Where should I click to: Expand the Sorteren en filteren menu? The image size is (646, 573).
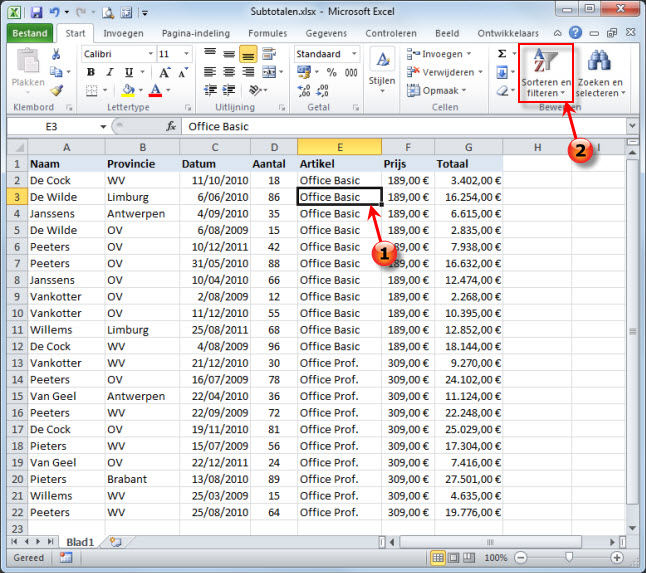(x=545, y=73)
